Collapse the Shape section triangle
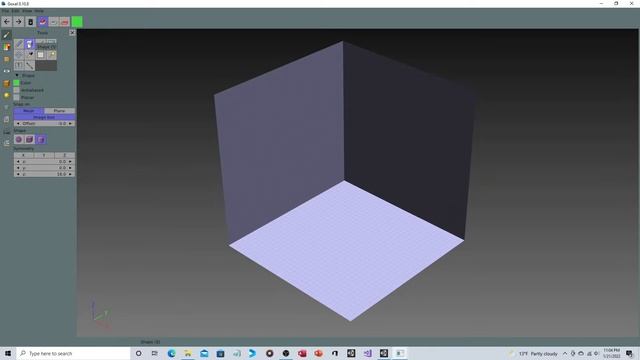Viewport: 640px width, 360px height. [17, 75]
